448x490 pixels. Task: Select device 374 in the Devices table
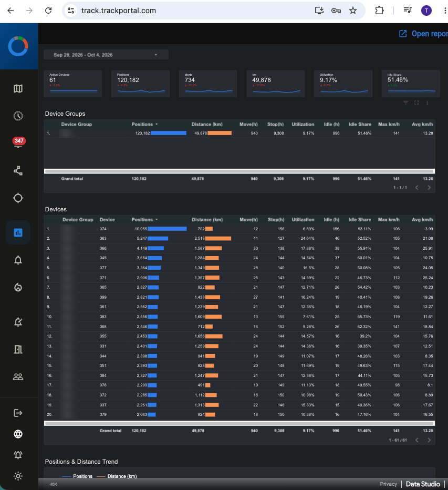pyautogui.click(x=103, y=229)
